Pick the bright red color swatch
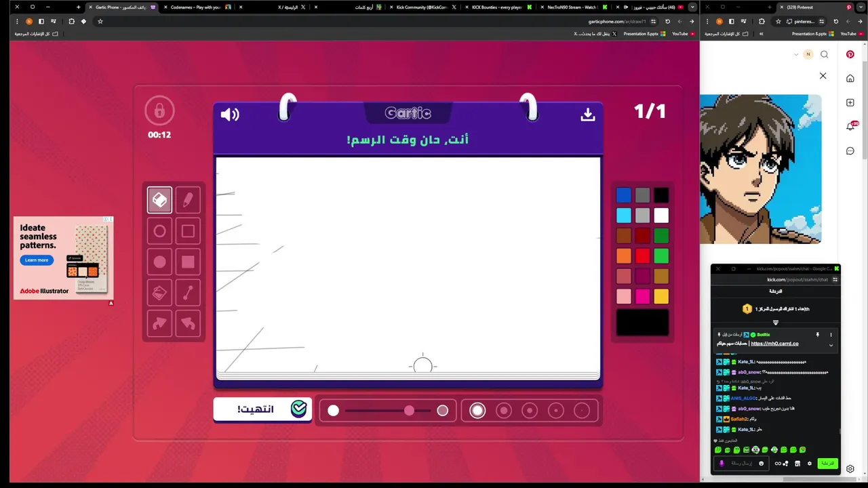868x488 pixels. coord(643,256)
